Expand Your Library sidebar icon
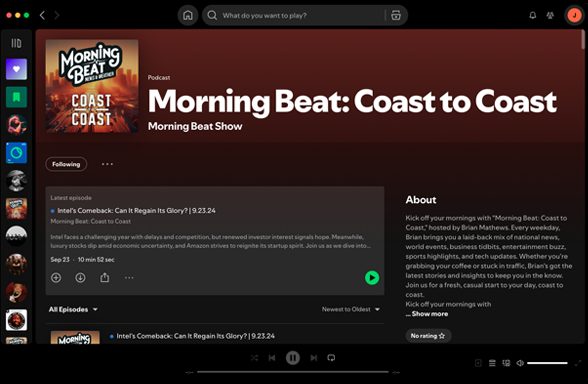Image resolution: width=588 pixels, height=384 pixels. (16, 43)
